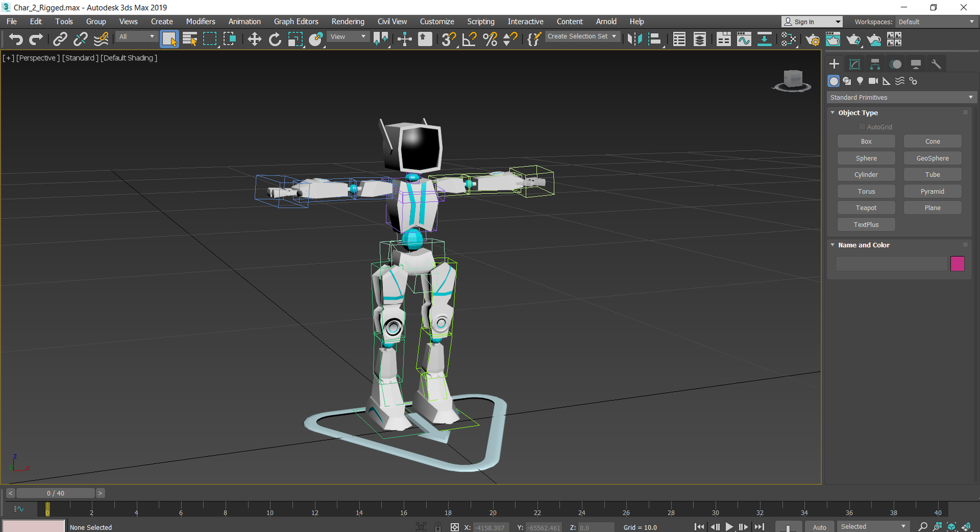This screenshot has width=980, height=532.
Task: Collapse the Object Type rollout
Action: [x=832, y=113]
